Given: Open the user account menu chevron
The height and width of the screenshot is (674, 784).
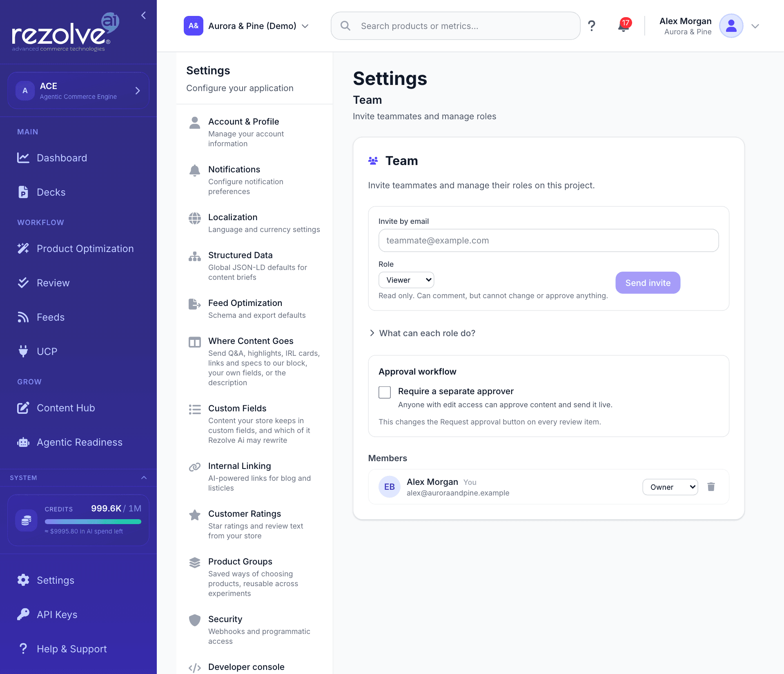Looking at the screenshot, I should point(755,26).
